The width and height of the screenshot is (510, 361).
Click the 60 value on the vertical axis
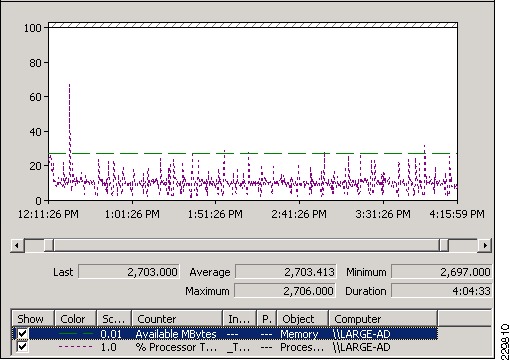point(35,97)
